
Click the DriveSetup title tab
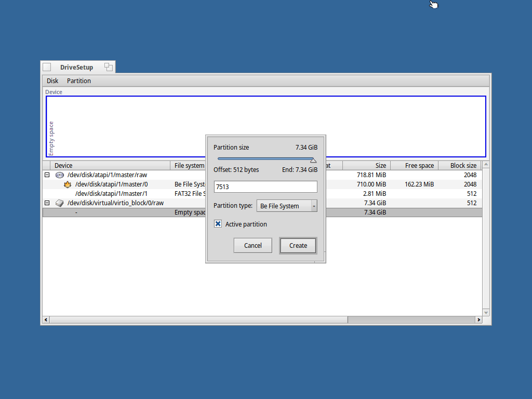click(x=77, y=67)
